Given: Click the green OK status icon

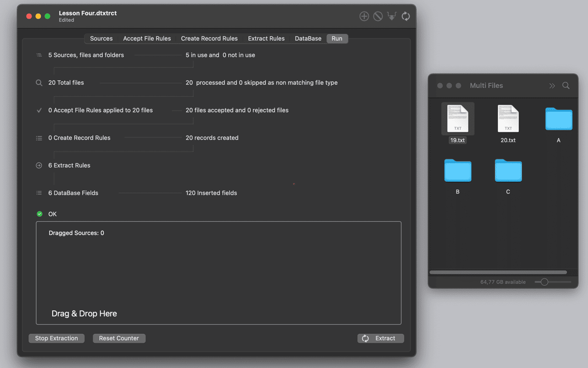Looking at the screenshot, I should pos(39,214).
